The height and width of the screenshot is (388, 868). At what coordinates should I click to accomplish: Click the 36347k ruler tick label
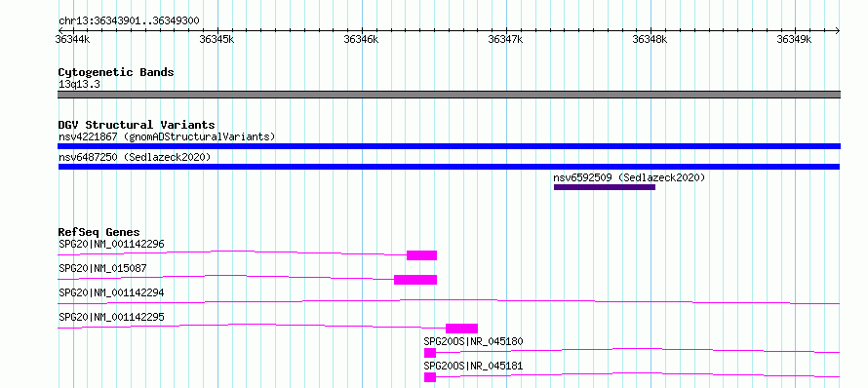click(x=506, y=39)
